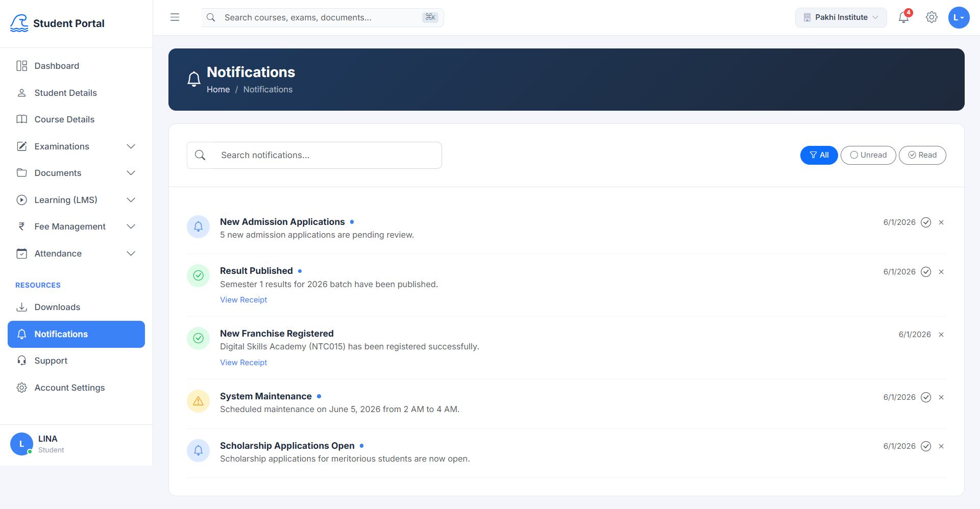Click the Examinations pencil icon
Viewport: 980px width, 509px height.
coord(21,146)
